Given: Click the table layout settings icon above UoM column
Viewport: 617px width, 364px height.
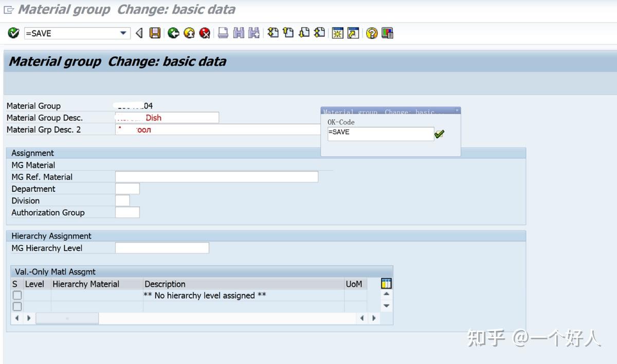Looking at the screenshot, I should pyautogui.click(x=386, y=283).
